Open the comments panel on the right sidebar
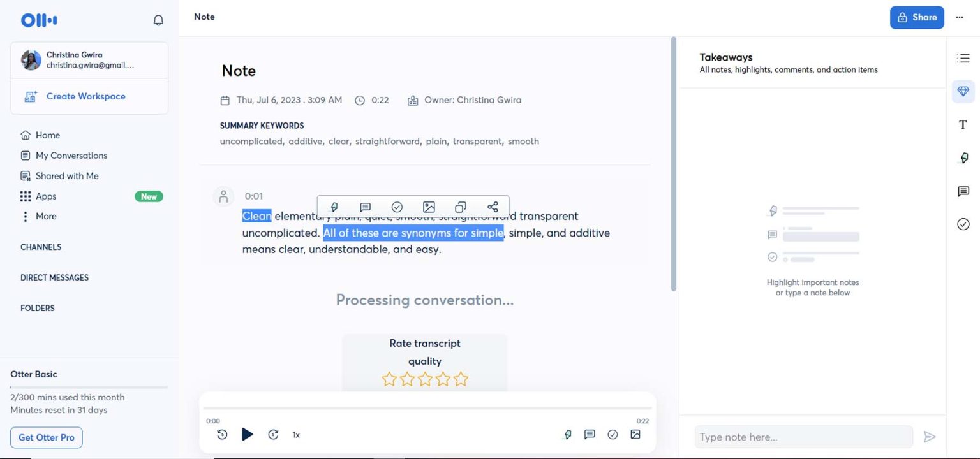The image size is (980, 459). click(x=963, y=191)
